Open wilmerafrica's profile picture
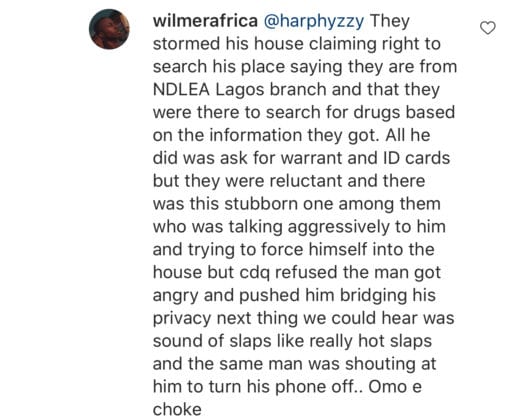The image size is (526, 420). [x=109, y=29]
